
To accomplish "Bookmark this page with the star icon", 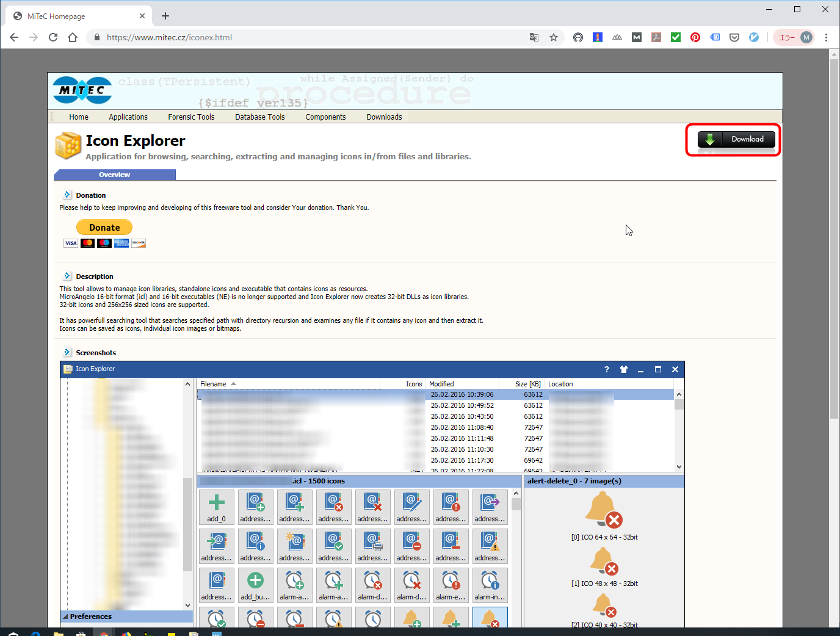I will tap(554, 37).
